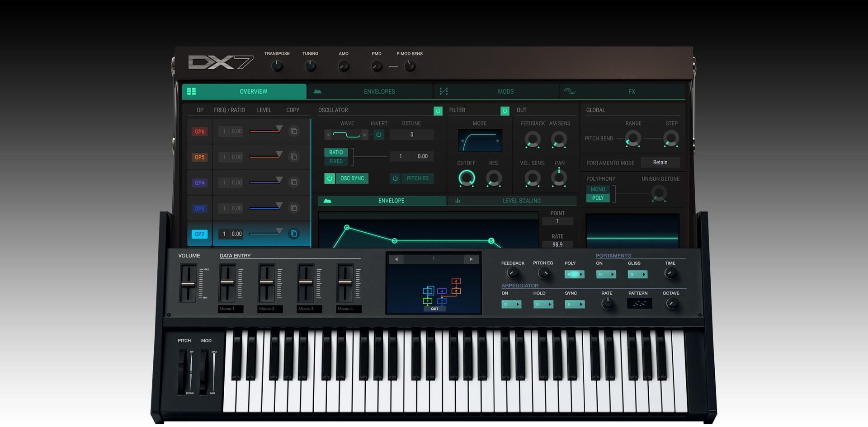Click the P Mod Sens knob
Viewport: 868px width, 427px height.
tap(410, 66)
